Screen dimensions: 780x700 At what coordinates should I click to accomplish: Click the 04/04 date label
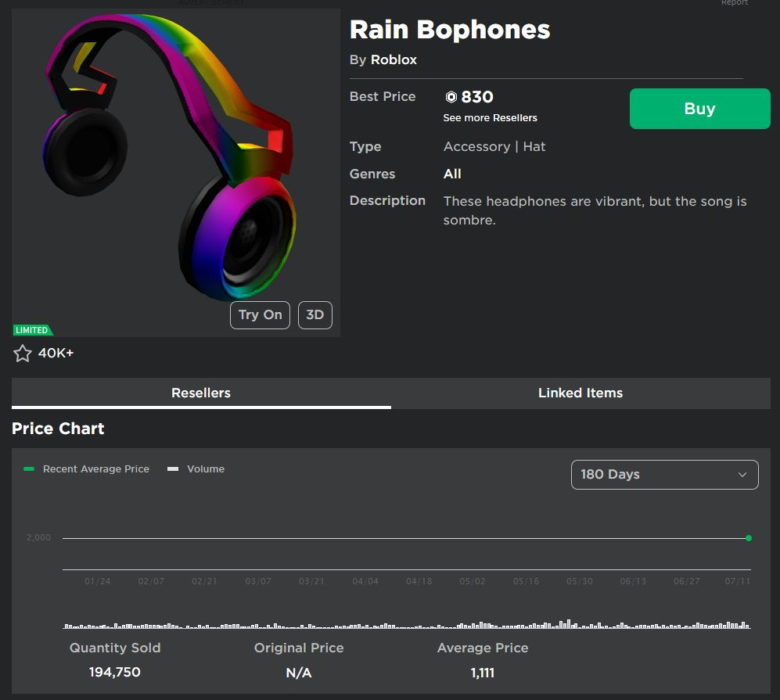pyautogui.click(x=365, y=581)
